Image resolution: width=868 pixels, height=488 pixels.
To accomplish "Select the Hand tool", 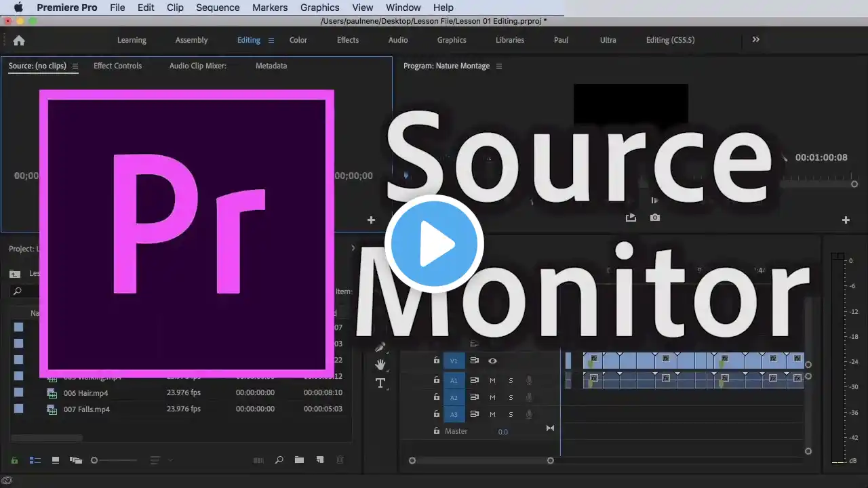I will 380,365.
